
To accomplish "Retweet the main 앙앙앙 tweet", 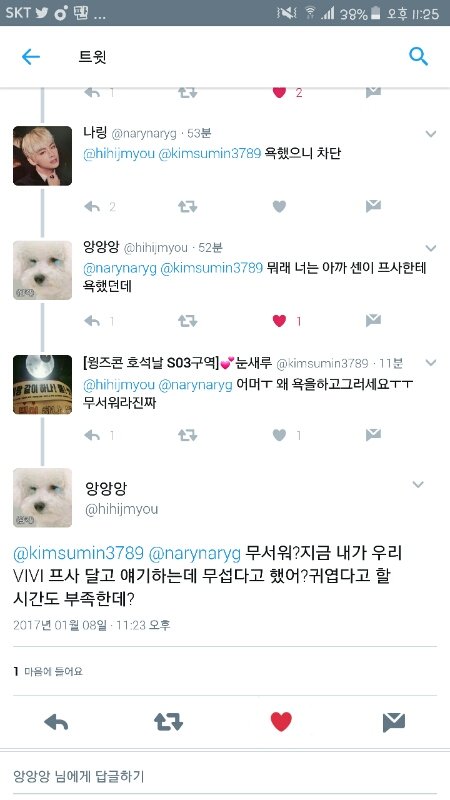I will pyautogui.click(x=168, y=722).
